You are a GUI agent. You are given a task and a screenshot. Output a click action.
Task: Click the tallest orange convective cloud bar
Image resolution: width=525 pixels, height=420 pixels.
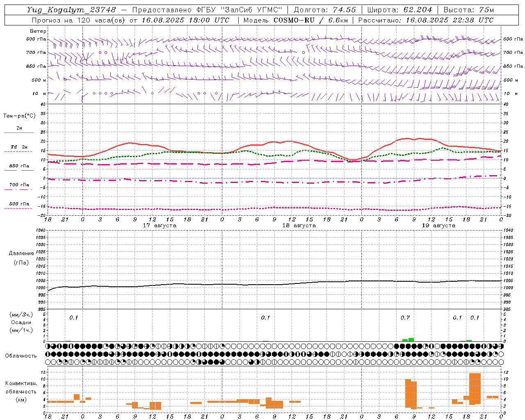tap(475, 389)
